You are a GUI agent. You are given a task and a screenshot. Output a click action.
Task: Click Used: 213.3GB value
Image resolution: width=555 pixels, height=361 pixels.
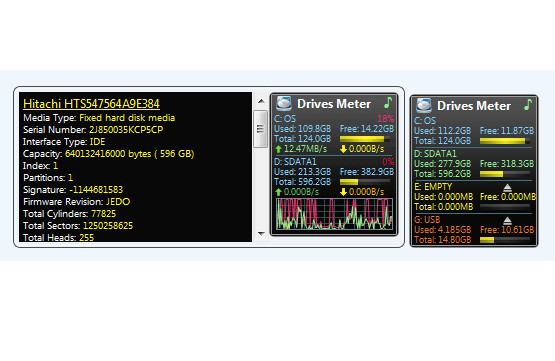pos(302,172)
